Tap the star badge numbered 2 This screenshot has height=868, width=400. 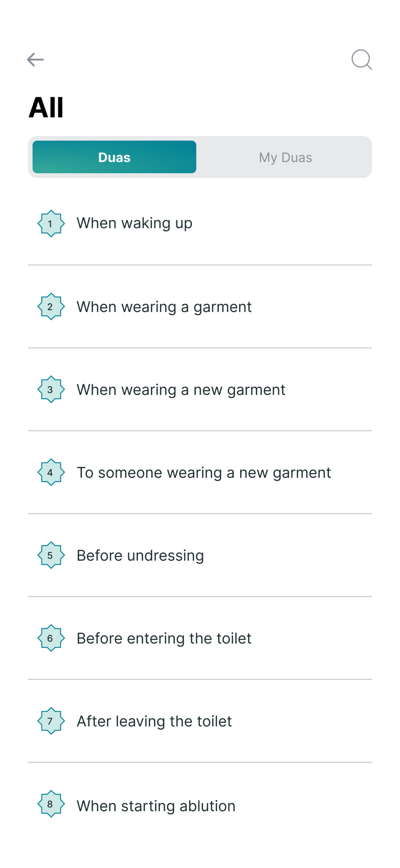[51, 307]
